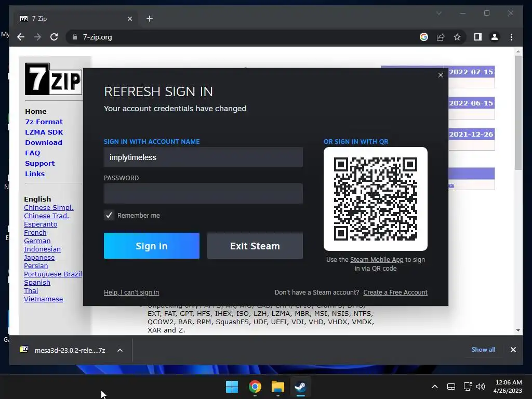The image size is (532, 399).
Task: Click the Chrome taskbar icon
Action: tap(255, 387)
